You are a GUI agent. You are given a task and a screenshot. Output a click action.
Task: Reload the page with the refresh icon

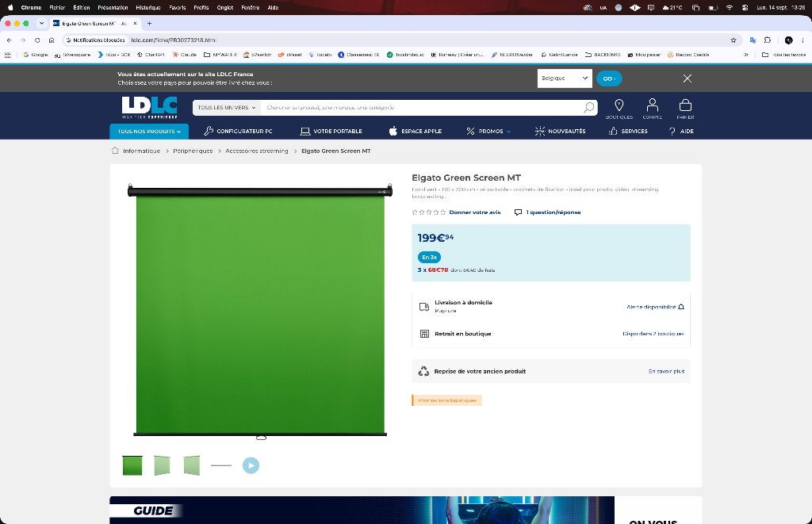(37, 40)
